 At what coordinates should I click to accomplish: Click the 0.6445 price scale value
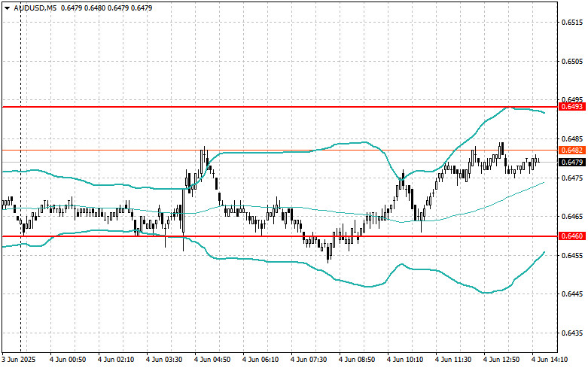pyautogui.click(x=572, y=294)
